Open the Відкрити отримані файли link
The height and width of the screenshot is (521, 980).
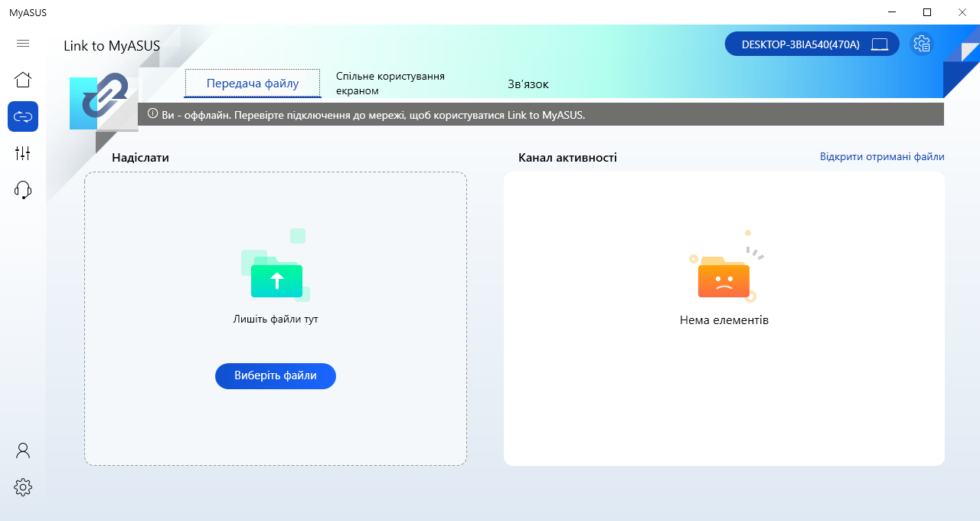click(x=882, y=156)
